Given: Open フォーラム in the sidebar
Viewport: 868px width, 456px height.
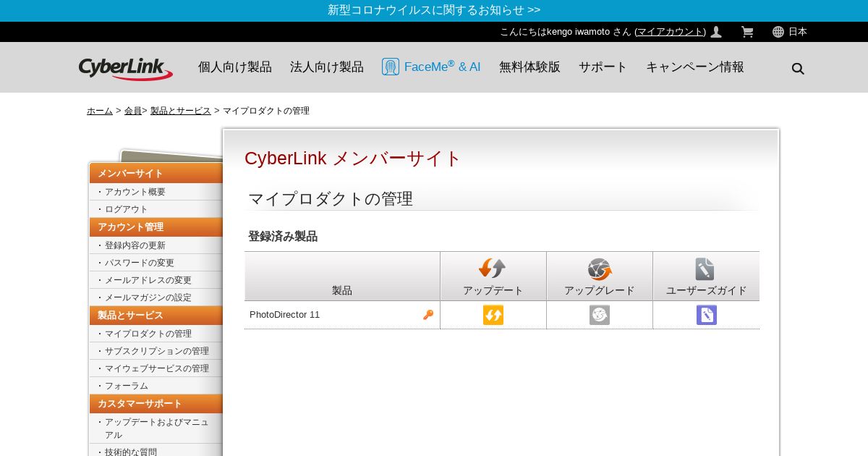Looking at the screenshot, I should [127, 386].
